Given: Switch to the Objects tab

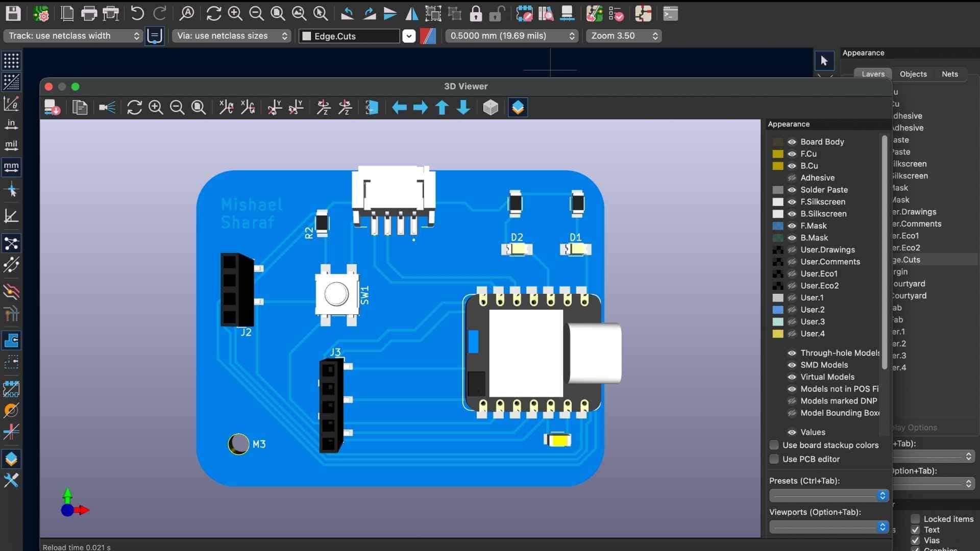Looking at the screenshot, I should 913,74.
